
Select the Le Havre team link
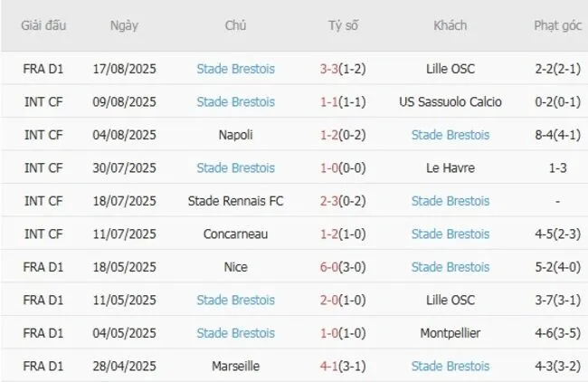pos(450,167)
